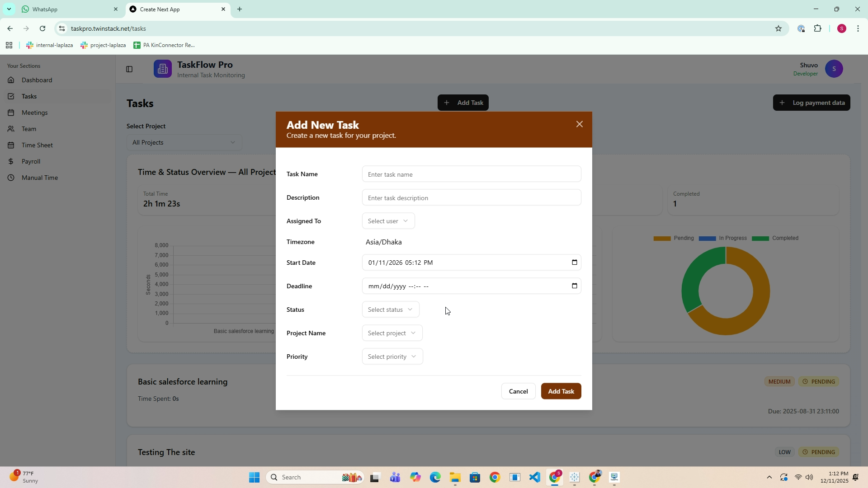Viewport: 868px width, 488px height.
Task: Open the Select project dropdown
Action: tap(392, 333)
